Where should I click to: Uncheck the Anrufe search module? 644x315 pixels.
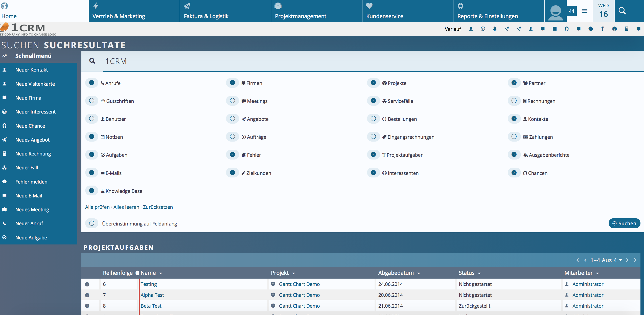coord(92,83)
